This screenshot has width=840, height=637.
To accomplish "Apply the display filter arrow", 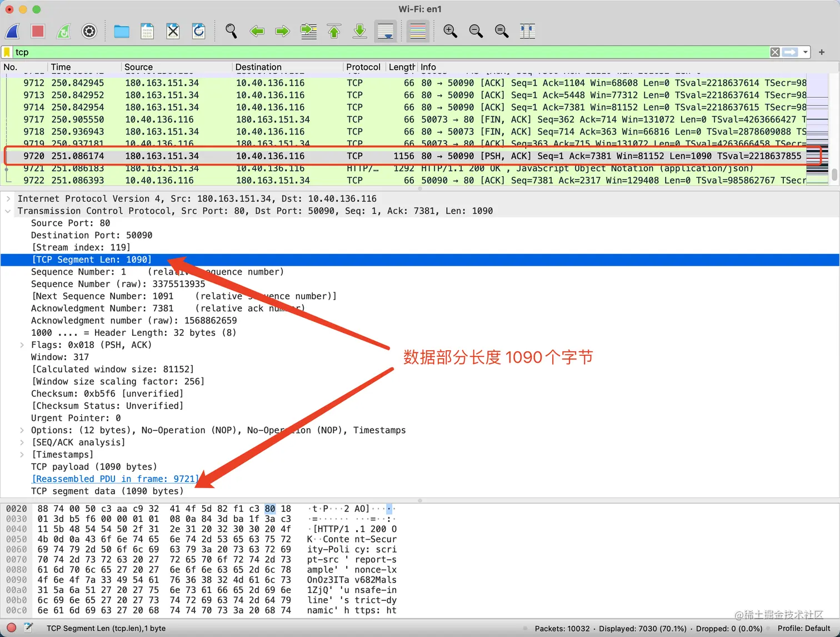I will coord(790,52).
